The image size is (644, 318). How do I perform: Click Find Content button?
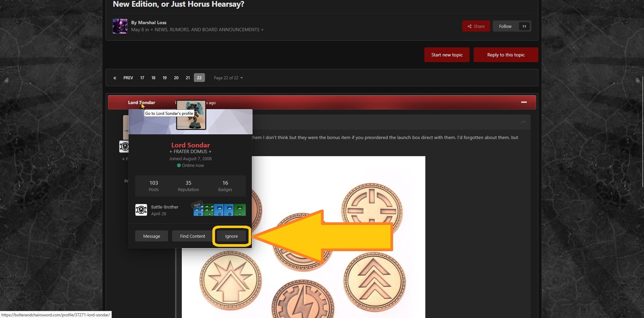coord(192,236)
